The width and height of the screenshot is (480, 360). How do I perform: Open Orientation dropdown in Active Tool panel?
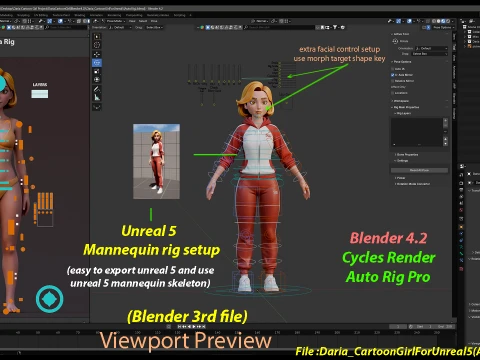coord(431,48)
